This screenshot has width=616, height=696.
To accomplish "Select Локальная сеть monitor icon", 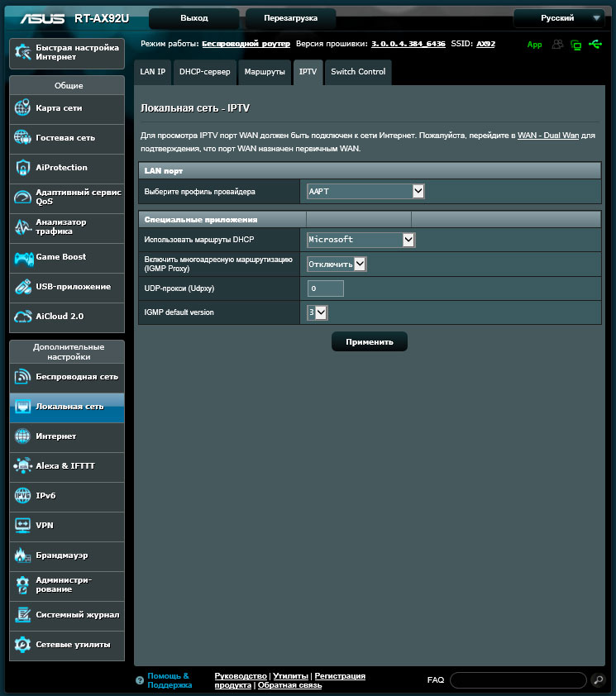I will click(22, 406).
